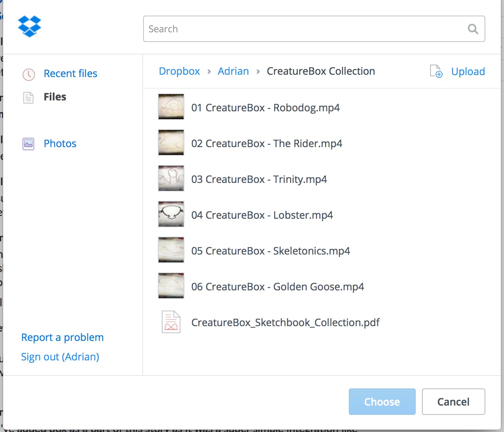Select CreatureBox_Sketchbook_Collection.pdf file name
The image size is (504, 432).
click(285, 323)
